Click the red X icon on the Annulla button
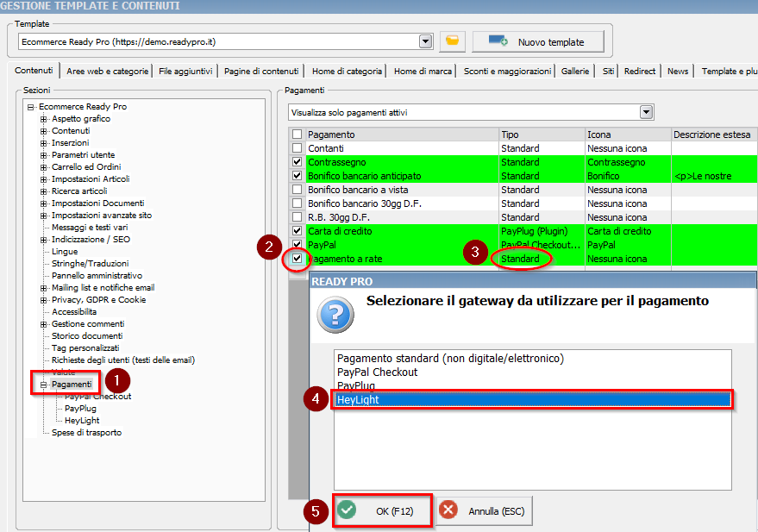 (448, 510)
